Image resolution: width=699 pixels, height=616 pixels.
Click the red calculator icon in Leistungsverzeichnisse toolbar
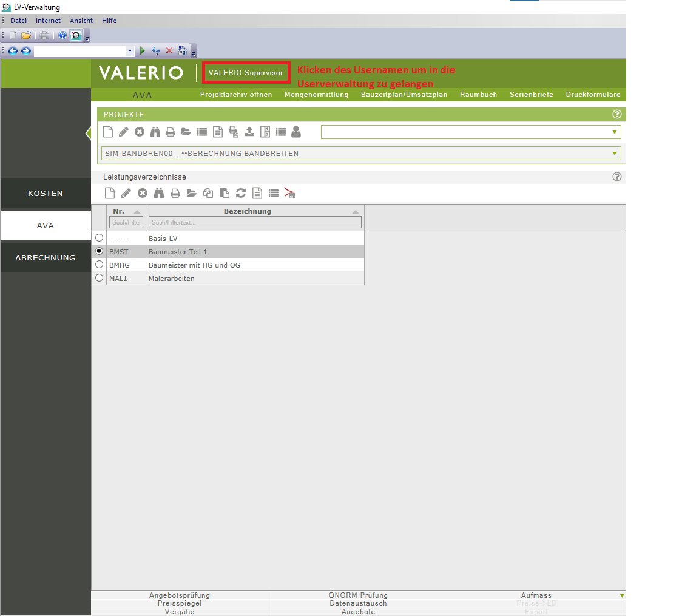[x=289, y=193]
